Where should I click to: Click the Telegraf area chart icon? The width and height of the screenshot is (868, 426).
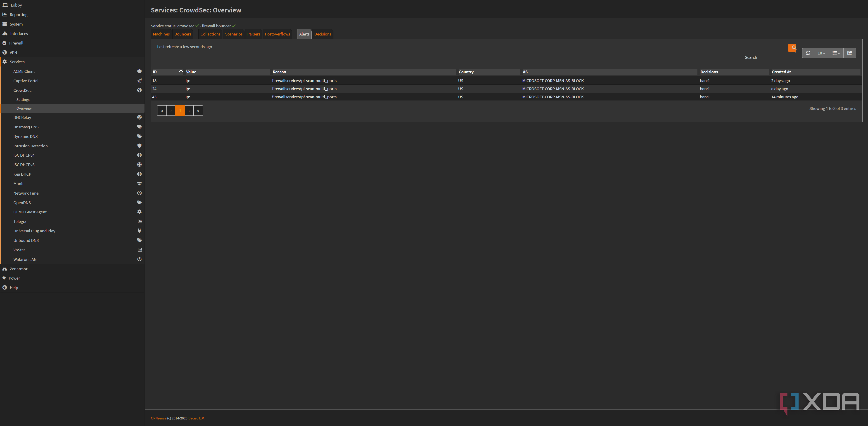pos(140,221)
